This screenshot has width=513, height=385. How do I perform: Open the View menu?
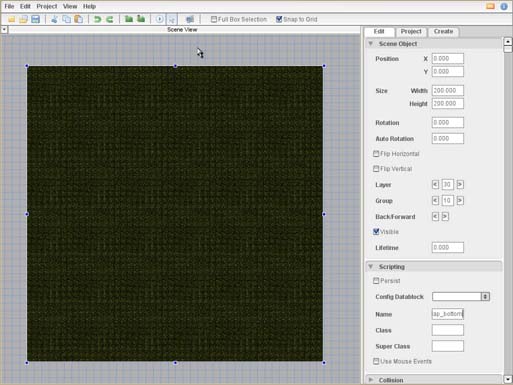click(x=70, y=6)
